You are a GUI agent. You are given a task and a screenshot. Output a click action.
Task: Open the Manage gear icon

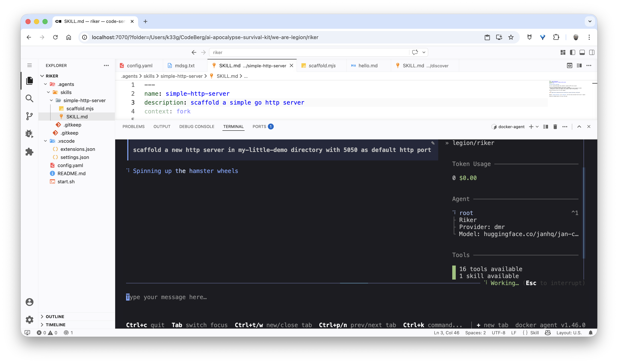point(30,320)
